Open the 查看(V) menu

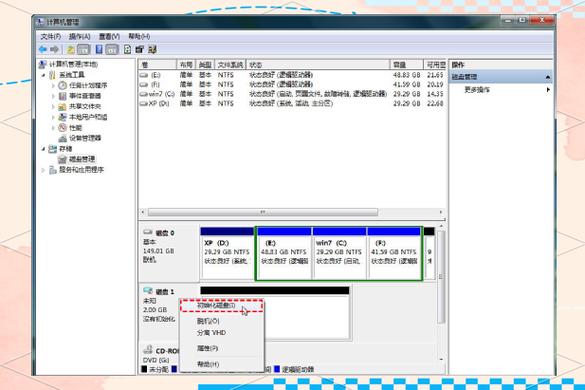click(109, 36)
